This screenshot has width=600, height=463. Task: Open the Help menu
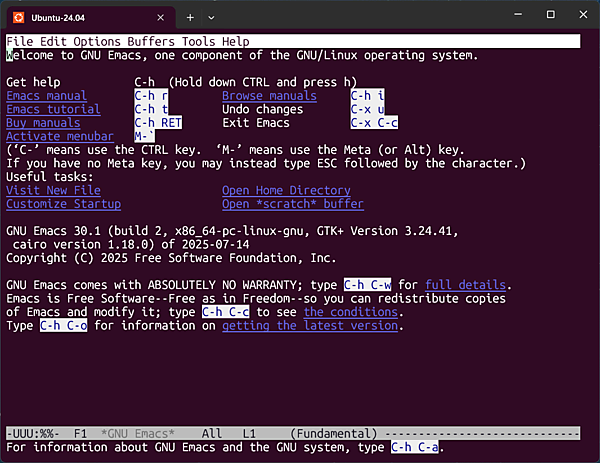tap(236, 41)
